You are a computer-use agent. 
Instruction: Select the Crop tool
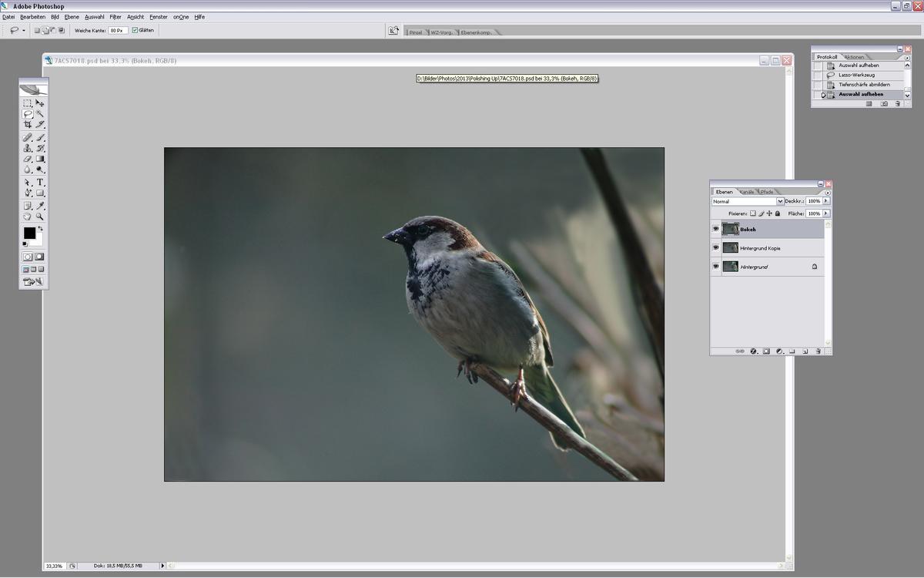(26, 124)
